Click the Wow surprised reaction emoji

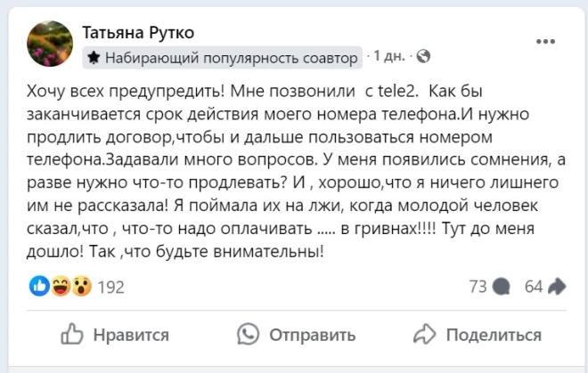click(81, 286)
